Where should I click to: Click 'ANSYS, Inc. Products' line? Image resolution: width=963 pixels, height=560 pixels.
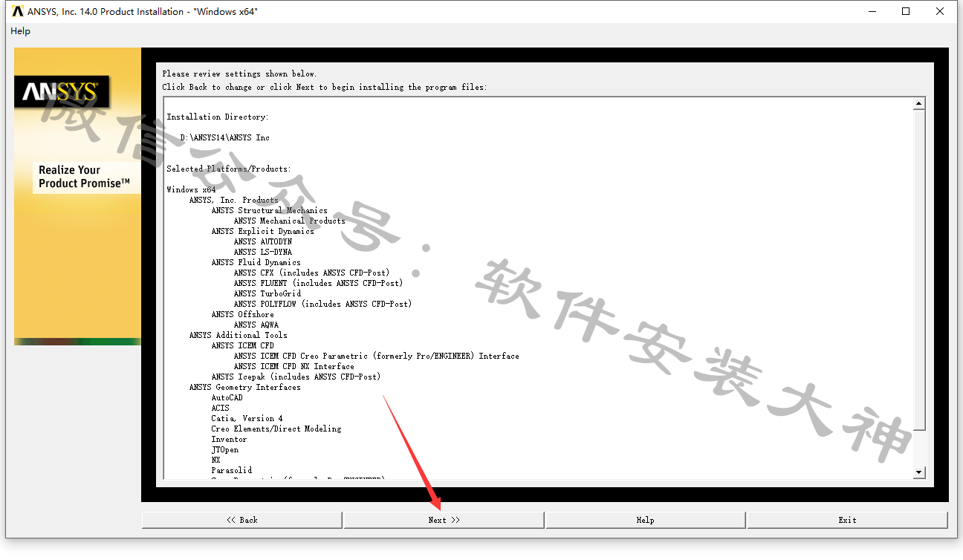pyautogui.click(x=233, y=200)
